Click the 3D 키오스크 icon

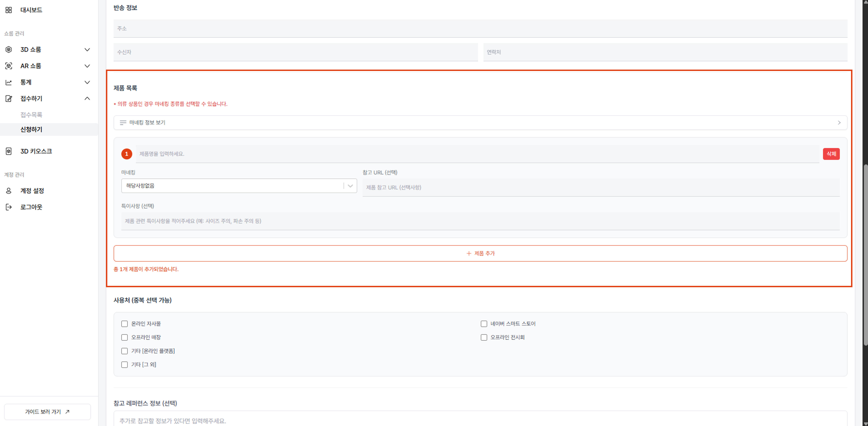point(9,151)
